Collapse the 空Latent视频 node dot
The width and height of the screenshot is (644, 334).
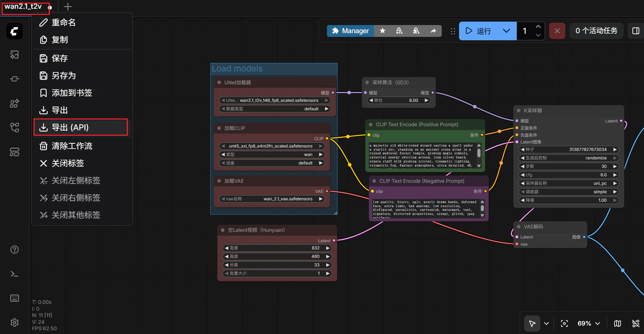pos(223,230)
